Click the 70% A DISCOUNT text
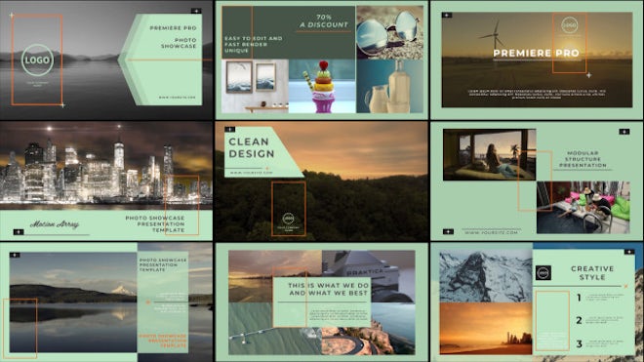The height and width of the screenshot is (362, 644). pyautogui.click(x=324, y=20)
